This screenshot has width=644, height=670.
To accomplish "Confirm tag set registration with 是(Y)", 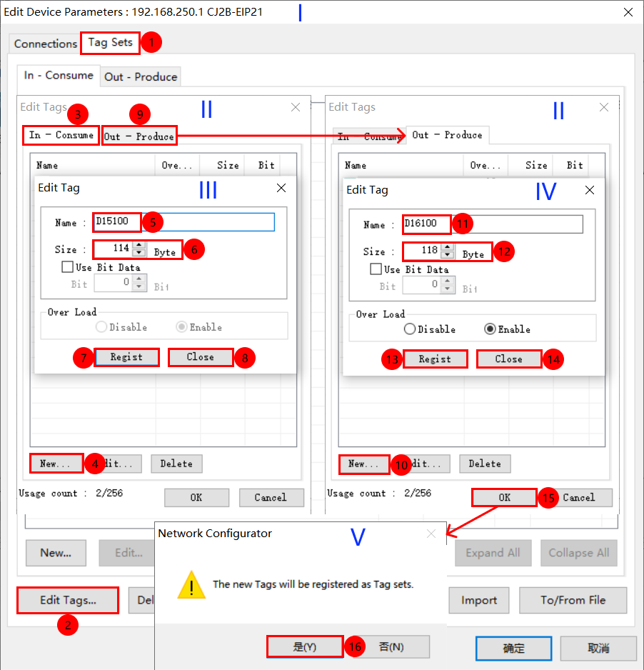I will coord(305,647).
